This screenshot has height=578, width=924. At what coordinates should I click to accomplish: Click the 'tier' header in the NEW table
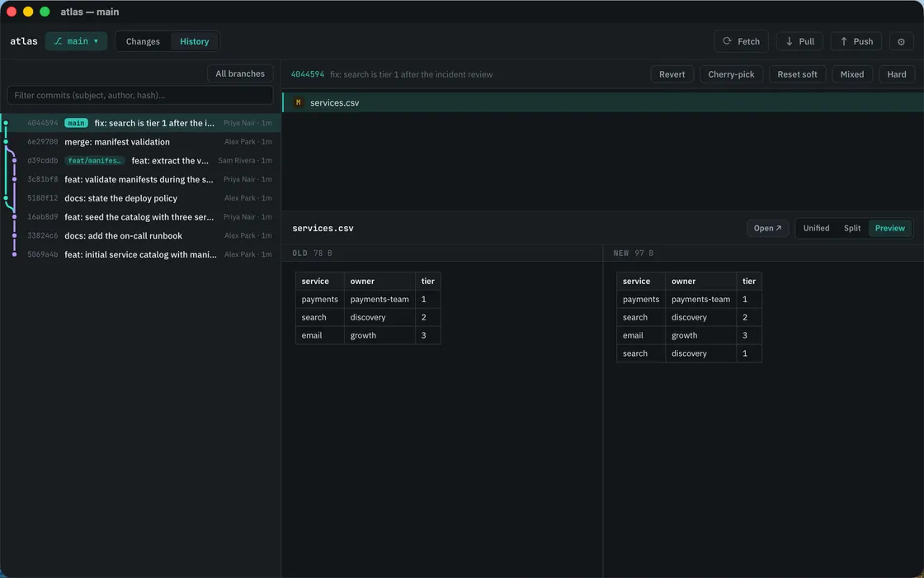point(749,282)
